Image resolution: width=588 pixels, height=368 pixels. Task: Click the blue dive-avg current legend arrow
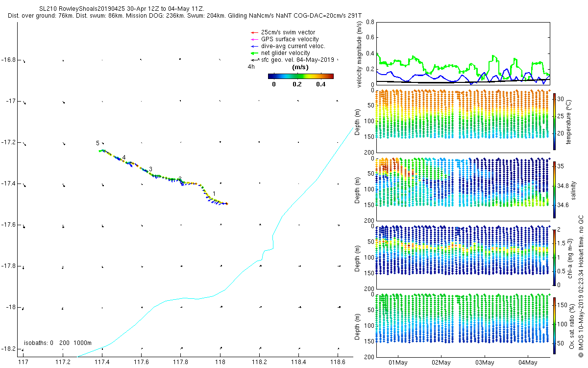coord(254,46)
